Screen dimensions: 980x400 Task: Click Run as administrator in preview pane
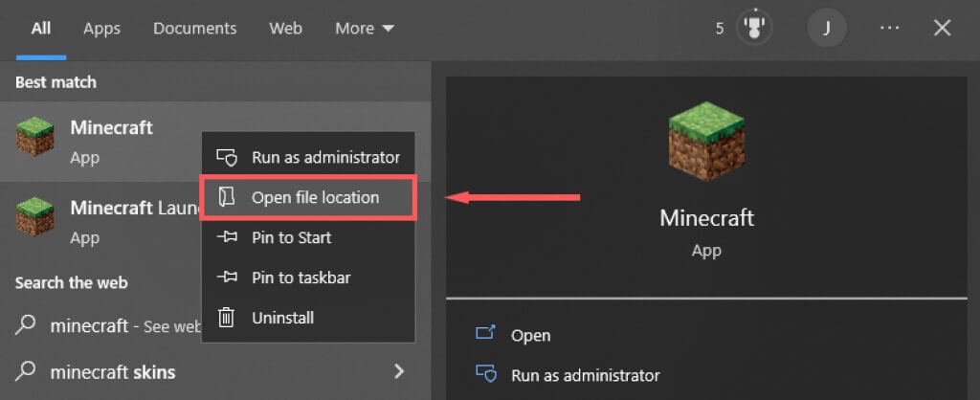click(586, 376)
